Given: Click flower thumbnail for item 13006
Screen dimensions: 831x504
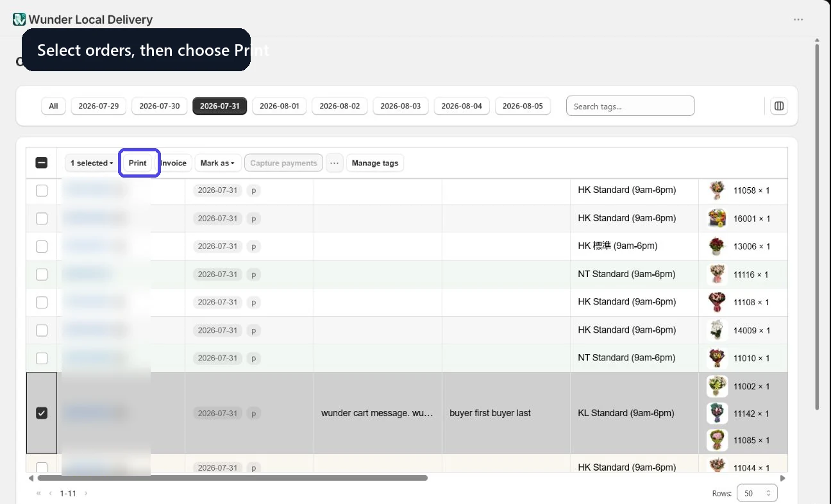Looking at the screenshot, I should tap(717, 246).
